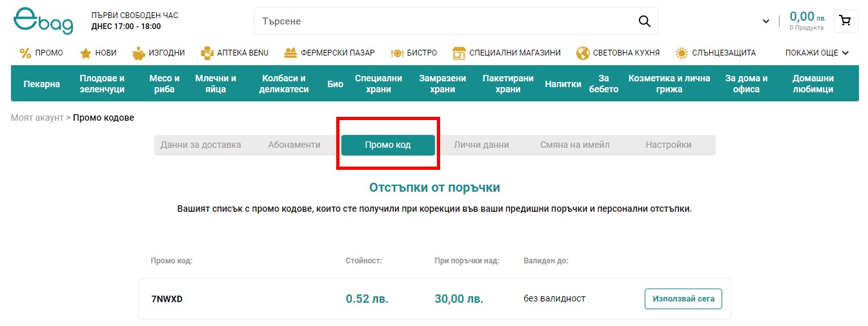Open the account dropdown chevron near cart

click(766, 21)
